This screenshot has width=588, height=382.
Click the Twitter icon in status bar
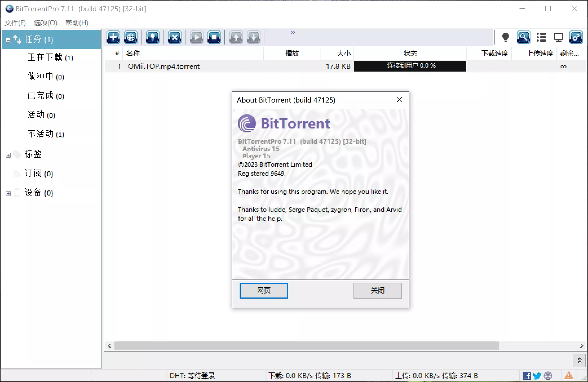(x=537, y=376)
